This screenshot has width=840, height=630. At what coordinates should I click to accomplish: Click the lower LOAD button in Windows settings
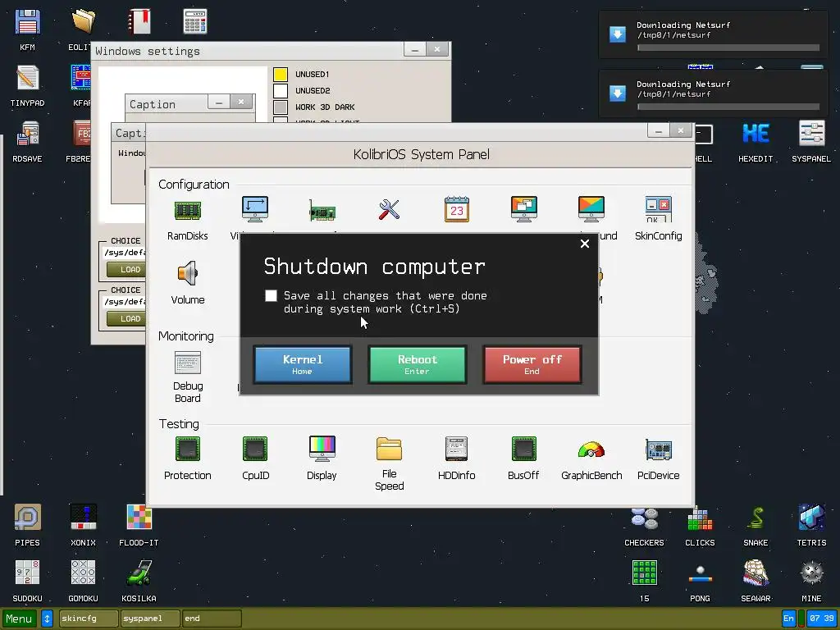[126, 319]
